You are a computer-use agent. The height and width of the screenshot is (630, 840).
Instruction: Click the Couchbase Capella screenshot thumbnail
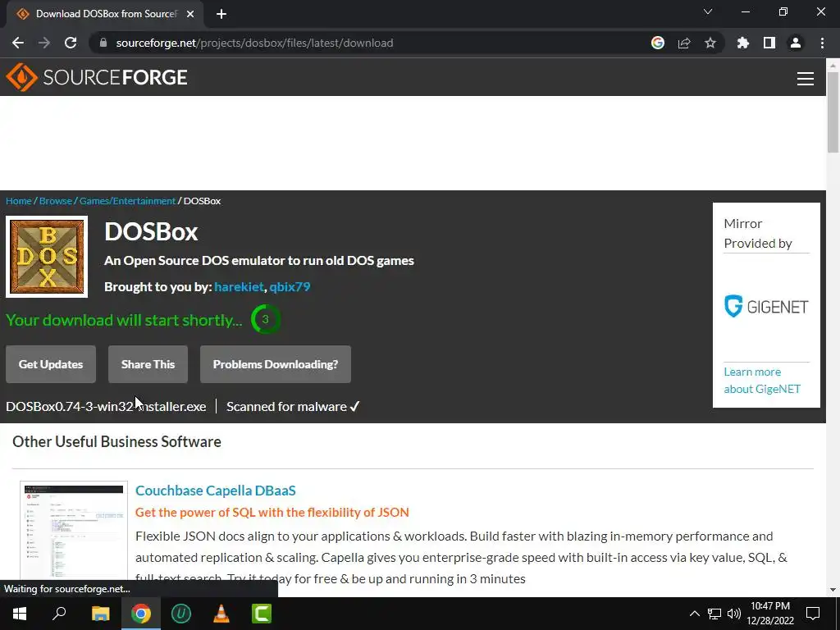coord(74,531)
